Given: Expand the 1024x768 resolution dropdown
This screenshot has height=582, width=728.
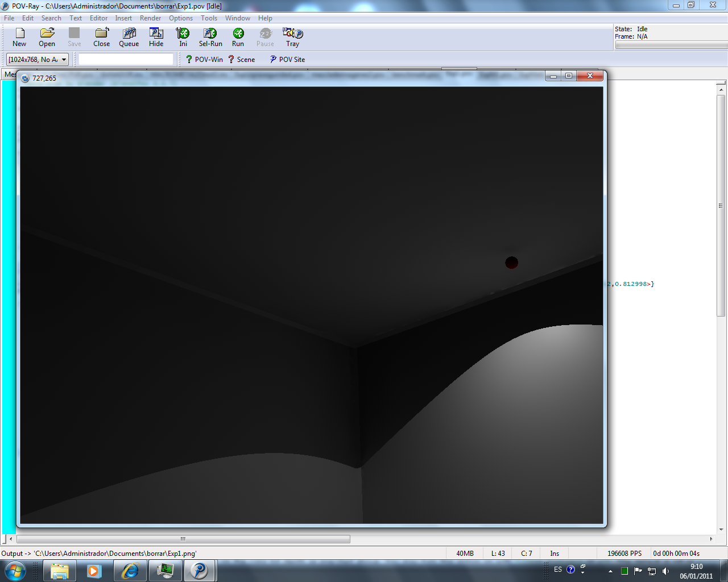Looking at the screenshot, I should click(64, 60).
